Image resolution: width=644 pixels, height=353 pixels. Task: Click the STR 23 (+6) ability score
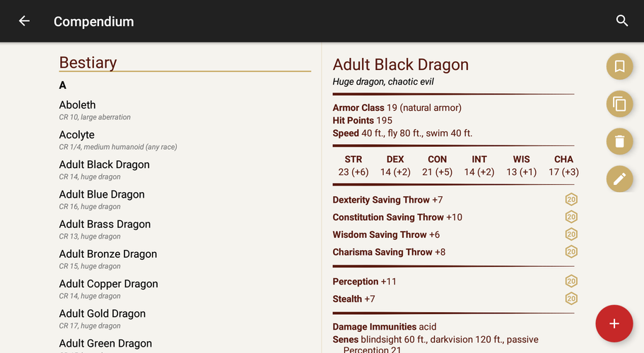tap(353, 166)
